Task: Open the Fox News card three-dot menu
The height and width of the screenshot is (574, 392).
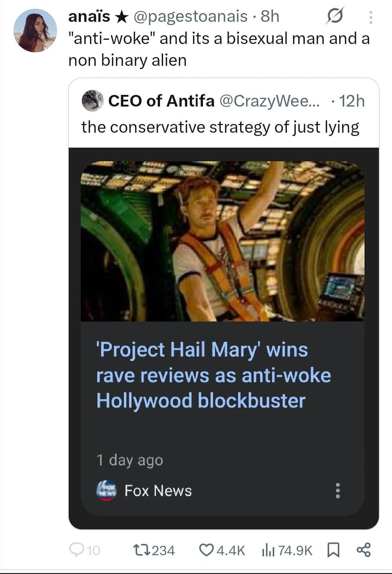Action: click(338, 490)
